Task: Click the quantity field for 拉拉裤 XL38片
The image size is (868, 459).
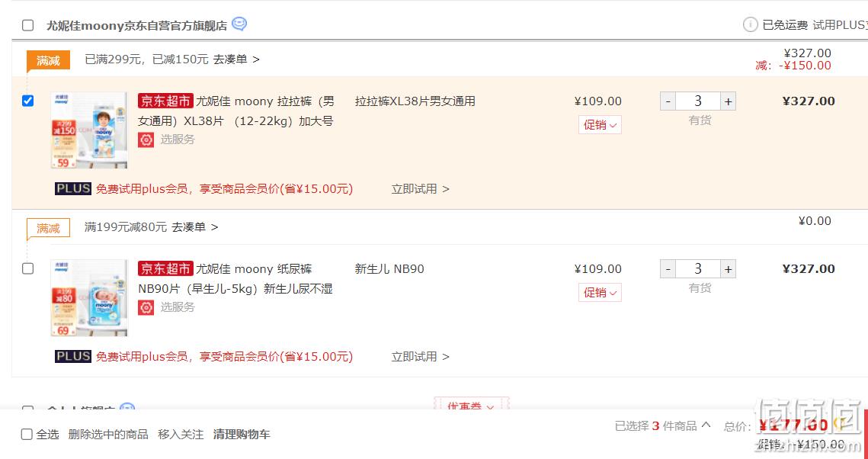Action: pos(698,101)
